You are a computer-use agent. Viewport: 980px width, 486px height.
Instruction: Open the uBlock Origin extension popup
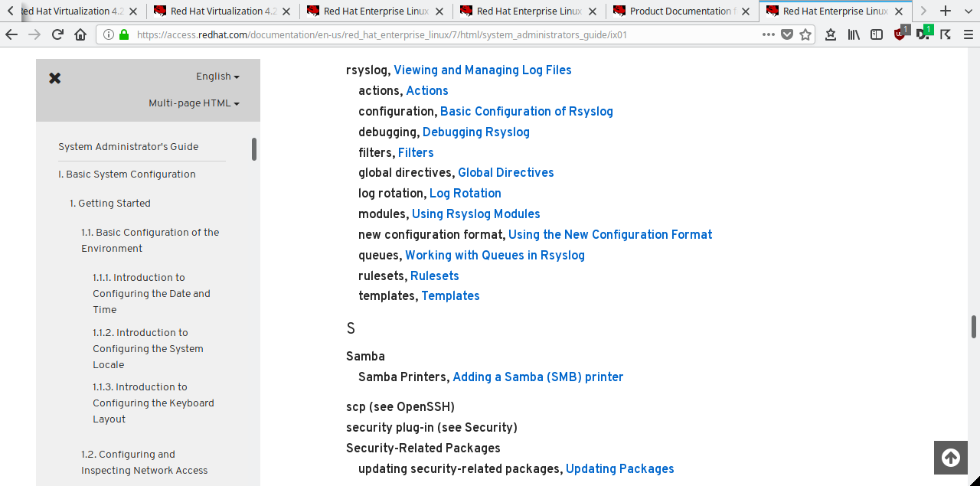point(900,34)
